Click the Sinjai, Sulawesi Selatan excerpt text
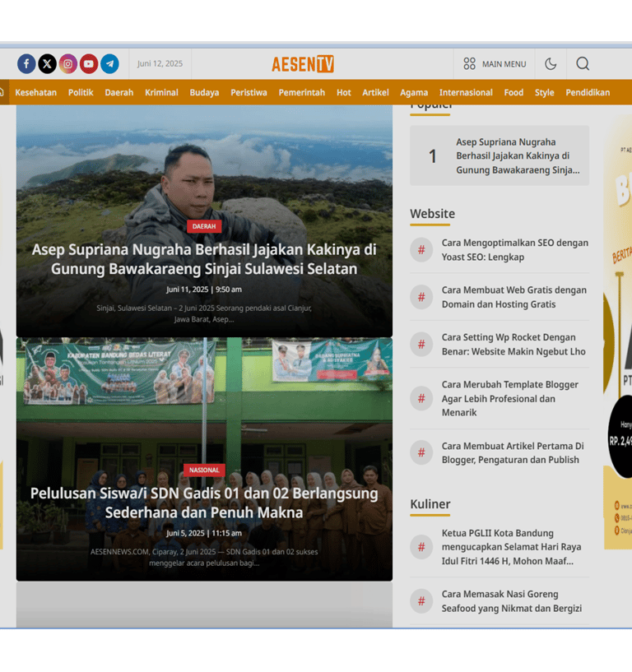The width and height of the screenshot is (632, 672). pyautogui.click(x=204, y=313)
